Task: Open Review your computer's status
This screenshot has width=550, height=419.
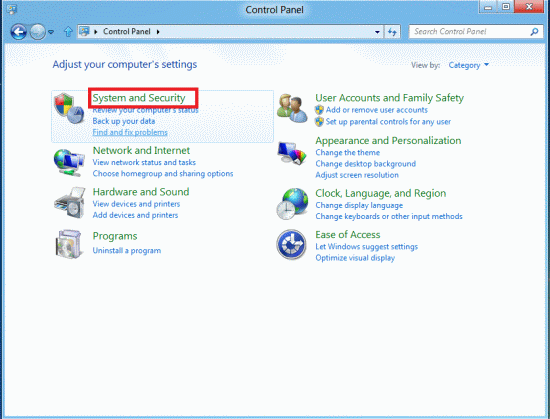Action: coord(145,110)
